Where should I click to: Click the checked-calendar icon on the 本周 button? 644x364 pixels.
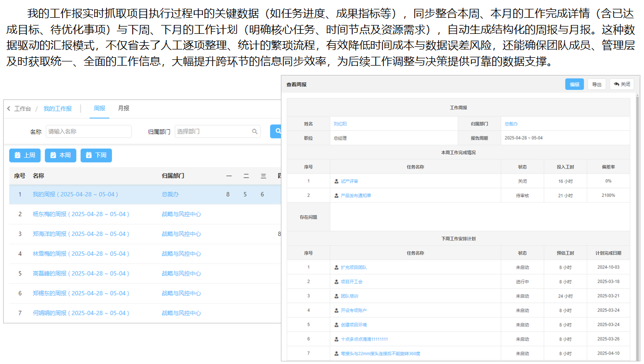(x=54, y=155)
